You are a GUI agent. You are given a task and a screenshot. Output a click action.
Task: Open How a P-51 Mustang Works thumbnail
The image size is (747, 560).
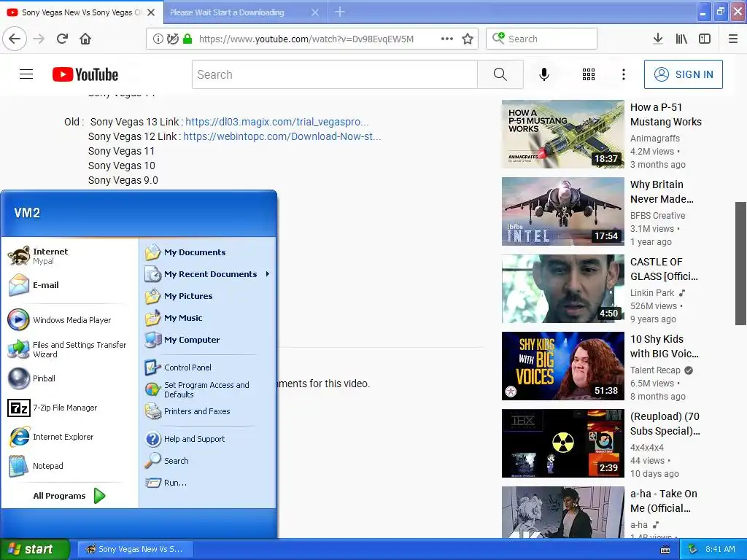[562, 134]
